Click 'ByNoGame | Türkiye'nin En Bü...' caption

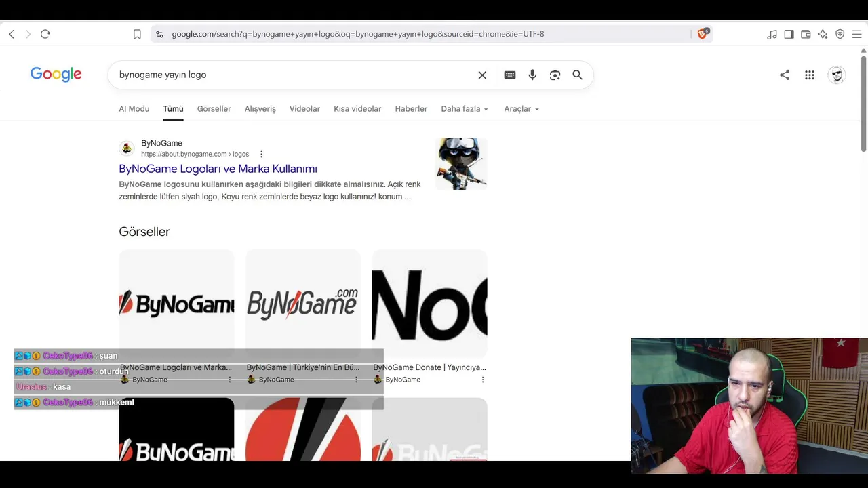(303, 367)
